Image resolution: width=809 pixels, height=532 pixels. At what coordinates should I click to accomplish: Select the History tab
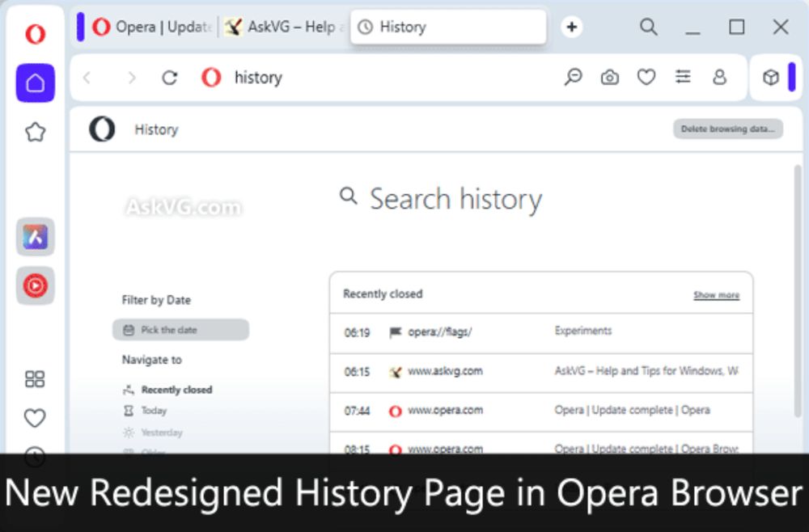click(x=448, y=27)
